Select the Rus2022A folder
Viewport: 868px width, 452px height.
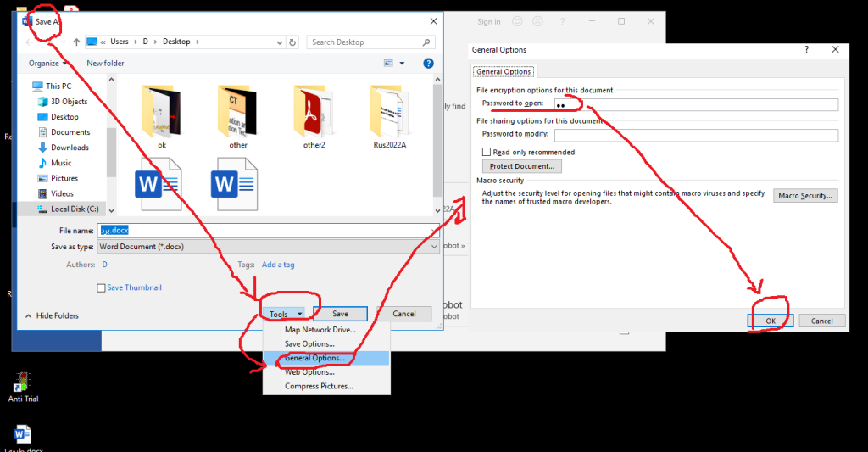390,110
